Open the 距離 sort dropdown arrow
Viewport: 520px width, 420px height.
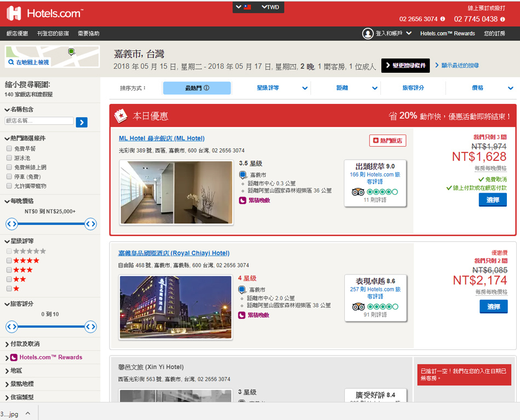pos(375,88)
